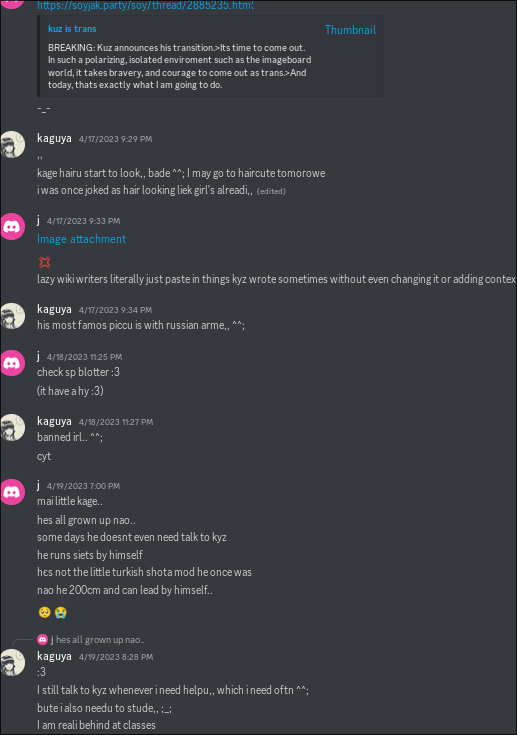Click j's avatar on 4/18/2023 11:25 PM message
Image resolution: width=517 pixels, height=735 pixels.
12,363
